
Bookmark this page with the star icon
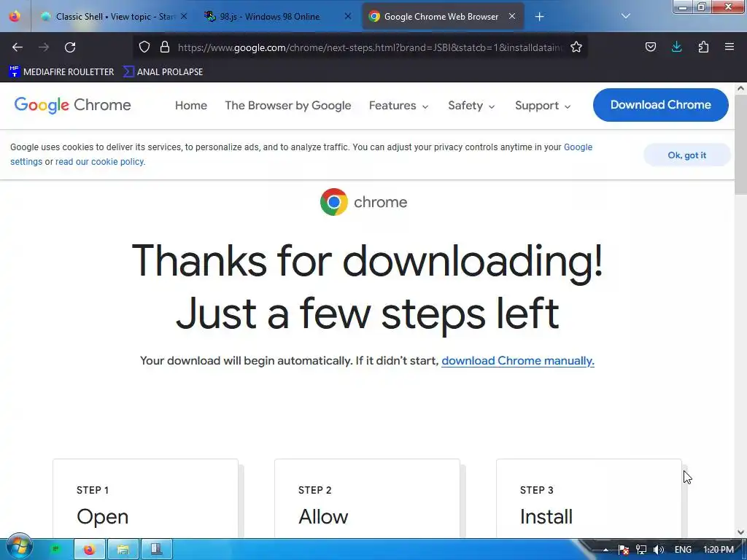coord(576,47)
